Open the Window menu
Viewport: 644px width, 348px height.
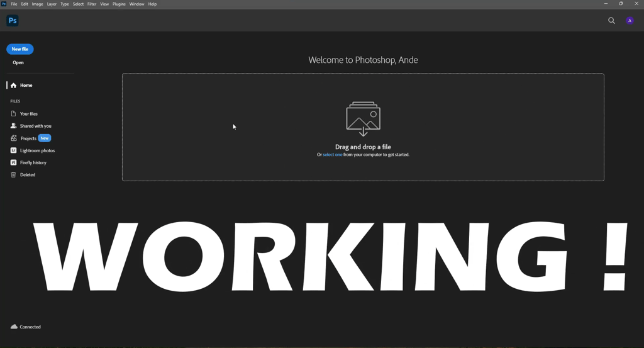coord(136,4)
